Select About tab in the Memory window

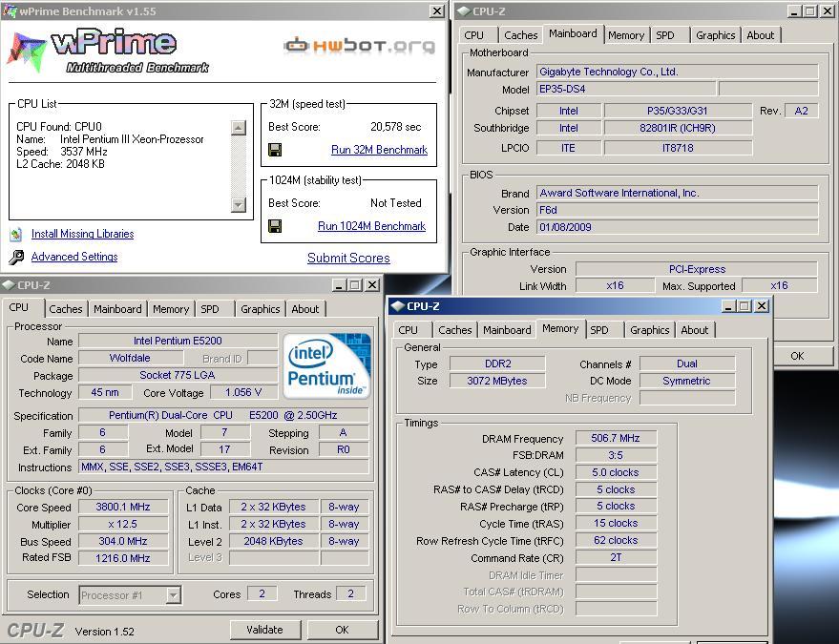pos(695,329)
